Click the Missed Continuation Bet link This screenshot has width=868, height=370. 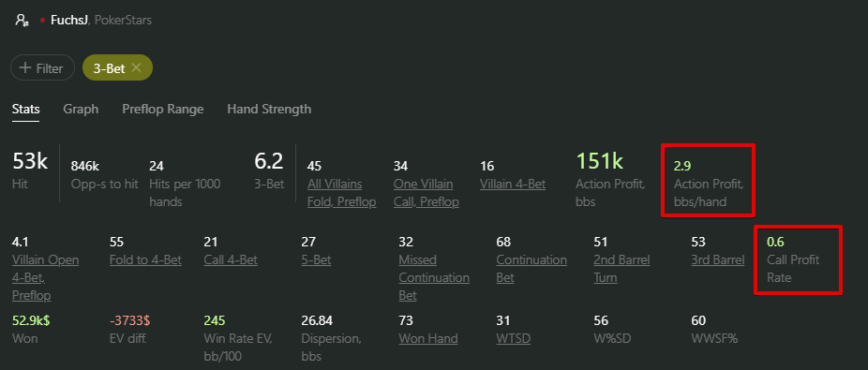434,277
